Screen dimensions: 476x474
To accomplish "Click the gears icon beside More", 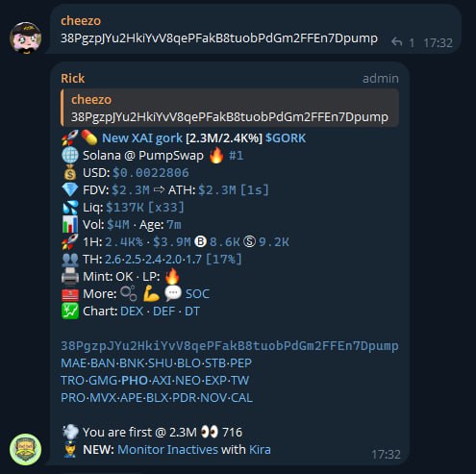I will (129, 293).
